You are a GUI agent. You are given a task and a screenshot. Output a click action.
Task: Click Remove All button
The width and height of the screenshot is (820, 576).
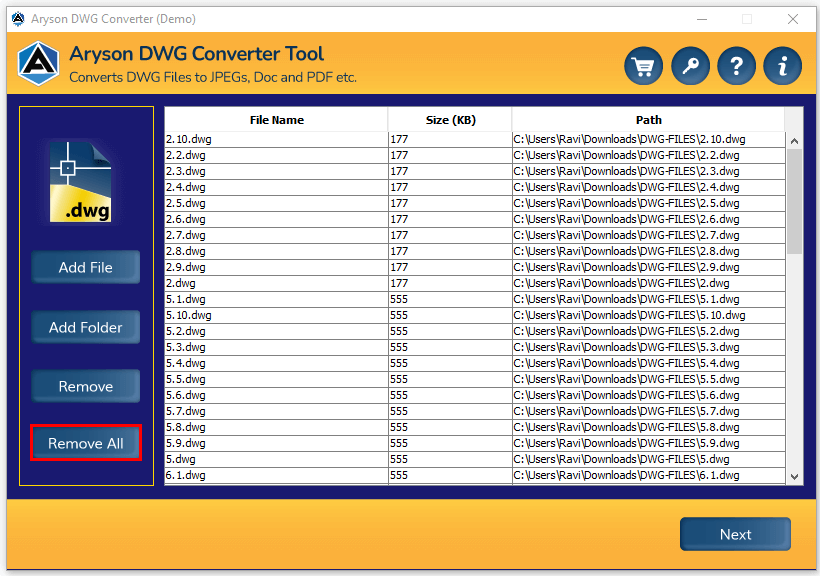86,443
